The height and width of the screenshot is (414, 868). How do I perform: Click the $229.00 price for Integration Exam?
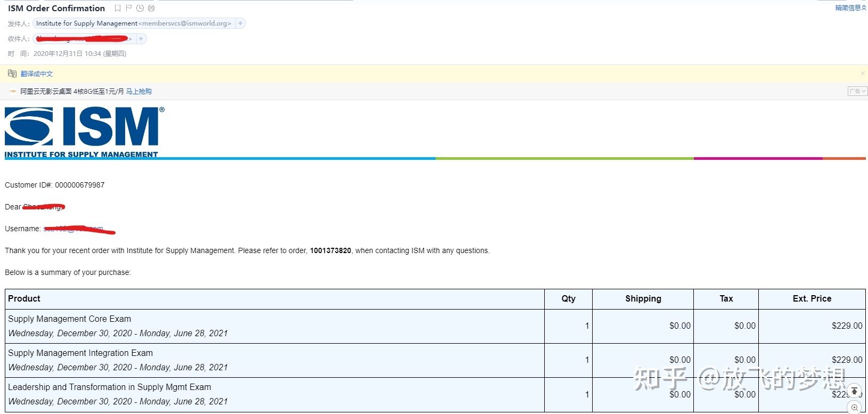click(847, 360)
